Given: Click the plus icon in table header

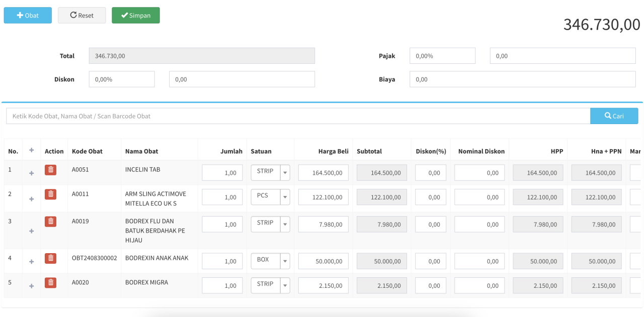Looking at the screenshot, I should (31, 150).
